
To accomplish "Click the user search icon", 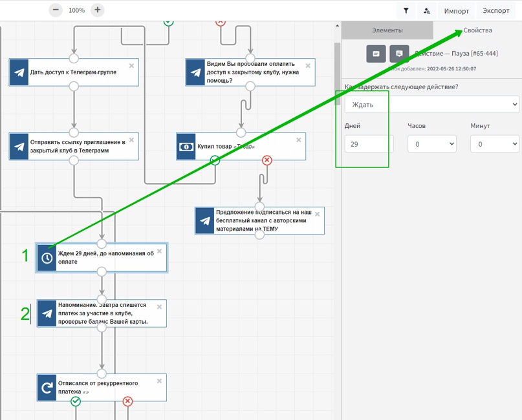I will coord(427,11).
